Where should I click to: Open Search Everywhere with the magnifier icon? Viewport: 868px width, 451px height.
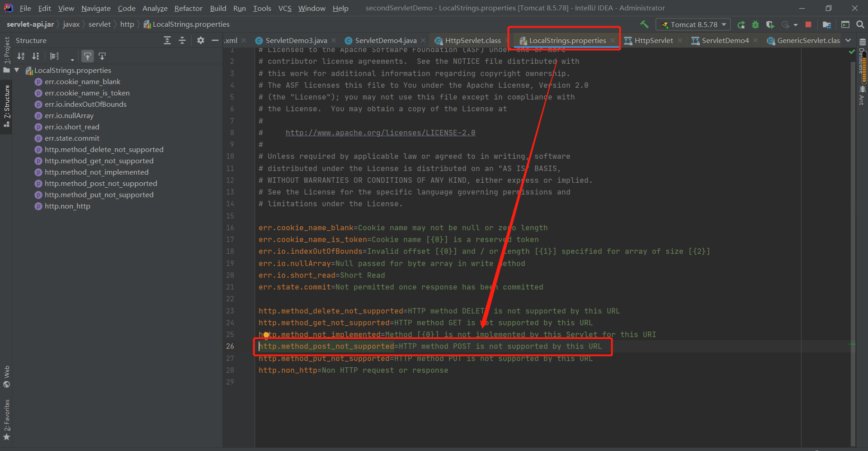[860, 24]
